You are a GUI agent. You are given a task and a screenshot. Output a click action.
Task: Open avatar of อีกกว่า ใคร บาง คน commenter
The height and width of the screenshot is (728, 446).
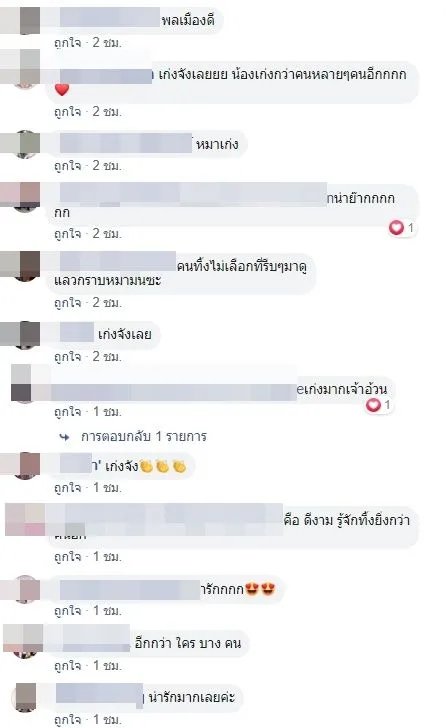pos(23,642)
